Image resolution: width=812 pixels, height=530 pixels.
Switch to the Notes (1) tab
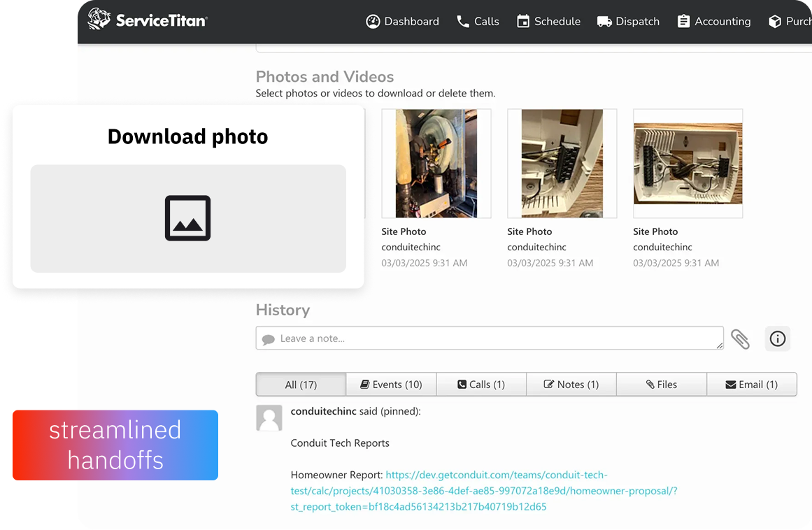click(x=571, y=385)
